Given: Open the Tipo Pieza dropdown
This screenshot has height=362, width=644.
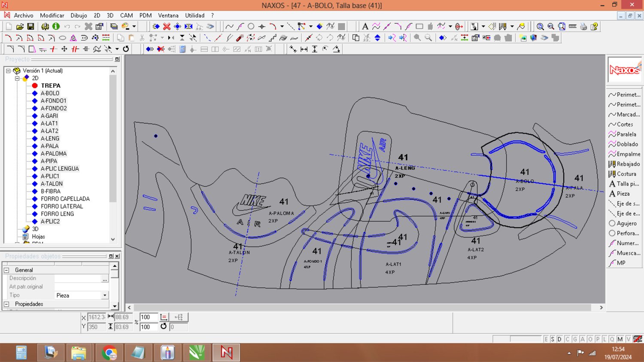Looking at the screenshot, I should click(105, 295).
